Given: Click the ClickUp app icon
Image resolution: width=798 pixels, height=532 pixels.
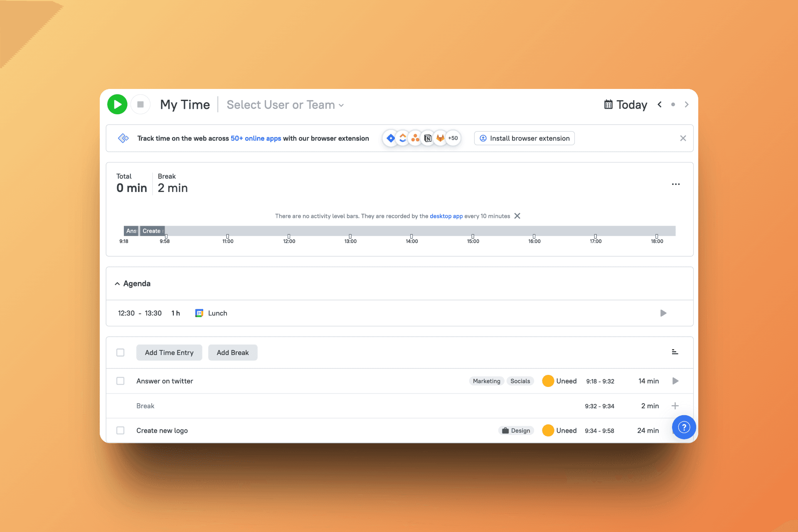Looking at the screenshot, I should coord(403,138).
